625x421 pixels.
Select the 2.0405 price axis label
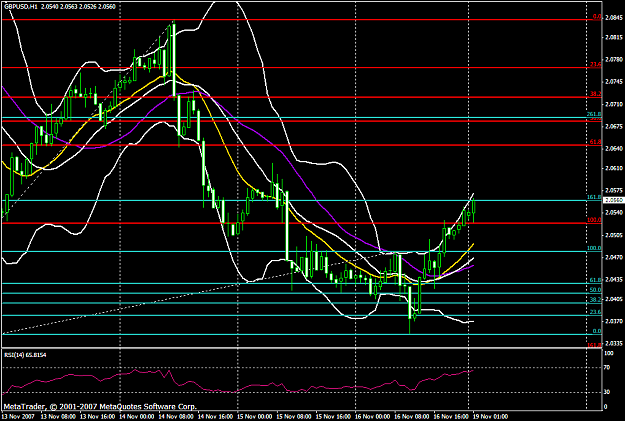614,299
